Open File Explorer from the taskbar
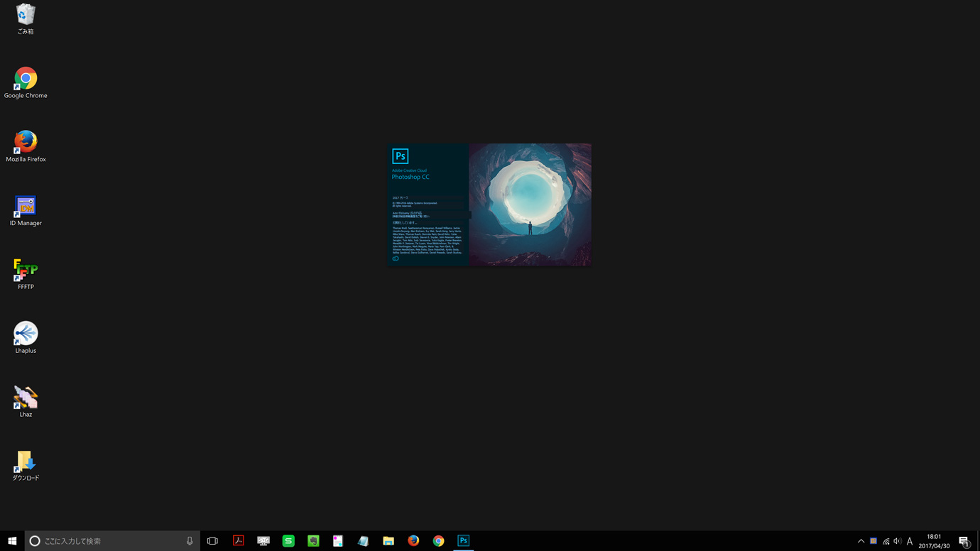Viewport: 980px width, 551px height. [x=388, y=541]
